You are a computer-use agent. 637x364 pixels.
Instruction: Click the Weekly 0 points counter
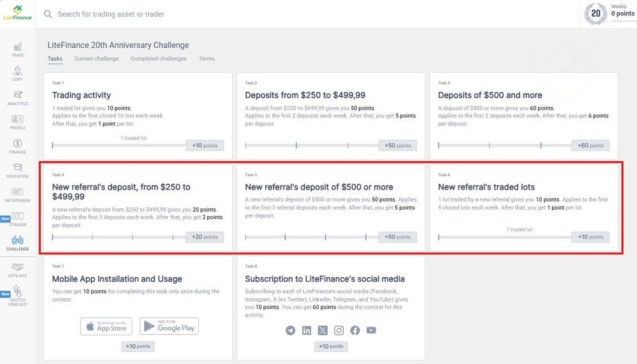click(x=622, y=11)
